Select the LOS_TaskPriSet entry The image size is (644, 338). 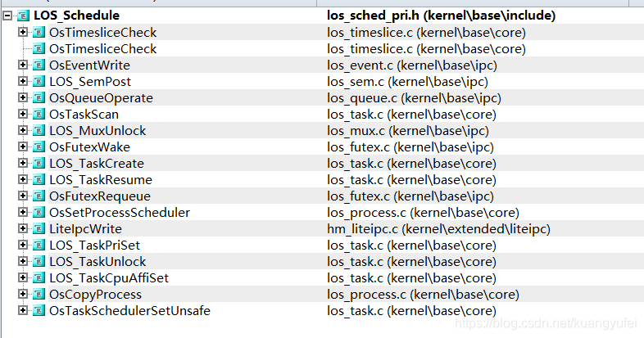94,246
